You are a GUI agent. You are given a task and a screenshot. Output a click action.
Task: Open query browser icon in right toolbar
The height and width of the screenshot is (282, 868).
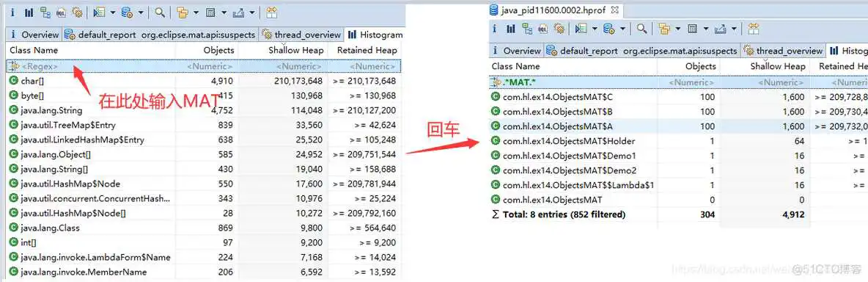609,28
